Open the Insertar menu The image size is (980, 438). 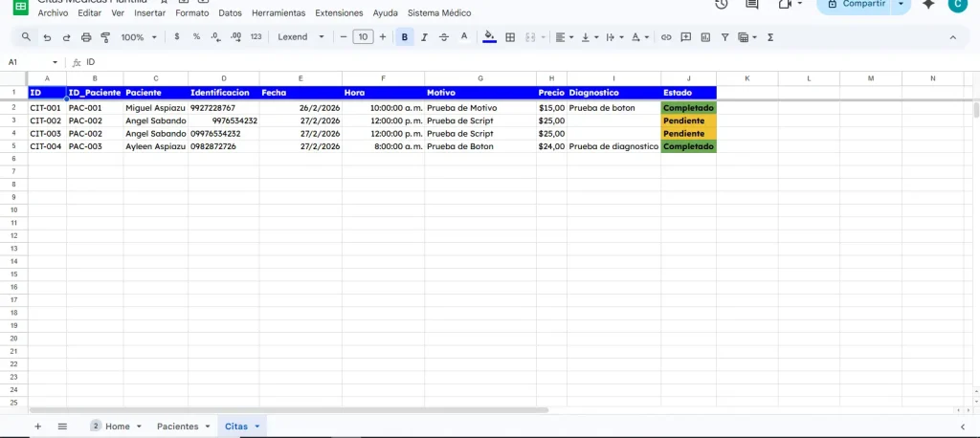click(150, 12)
